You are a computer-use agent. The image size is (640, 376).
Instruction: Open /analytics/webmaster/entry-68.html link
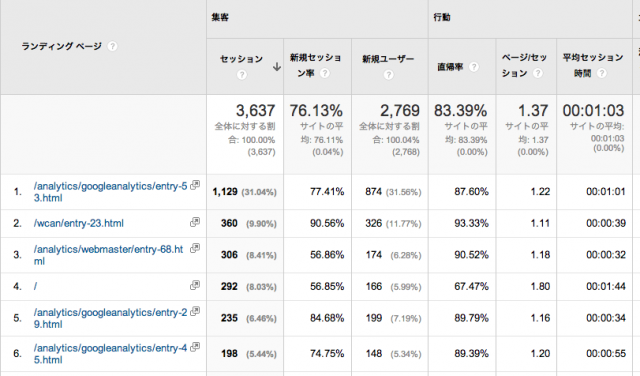pos(108,255)
